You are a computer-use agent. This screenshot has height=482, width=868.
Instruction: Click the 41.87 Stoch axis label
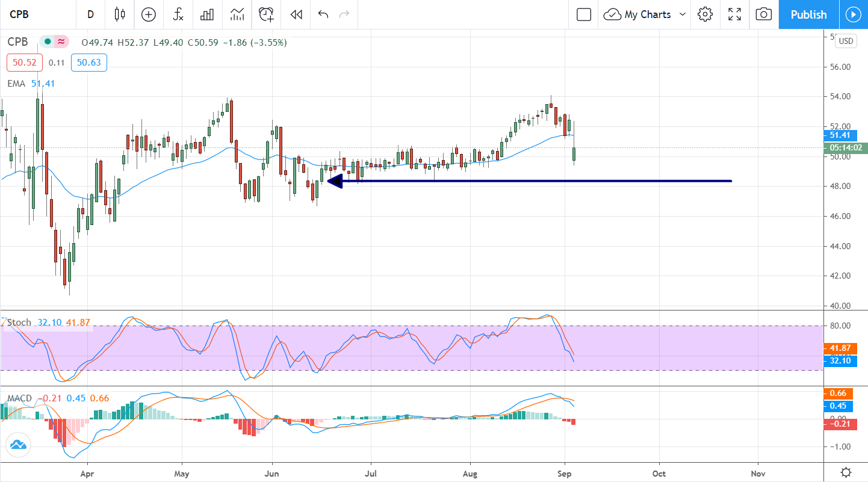[839, 348]
